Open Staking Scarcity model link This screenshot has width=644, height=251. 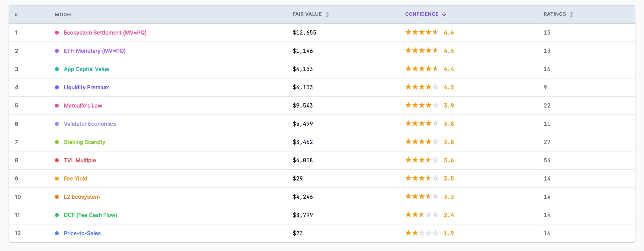coord(84,142)
